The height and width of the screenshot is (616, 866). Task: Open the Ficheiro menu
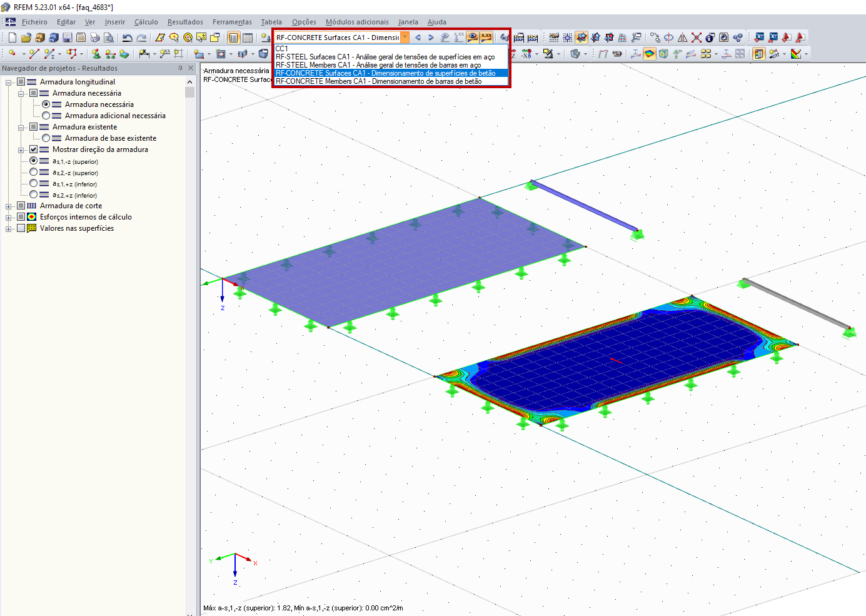point(34,22)
